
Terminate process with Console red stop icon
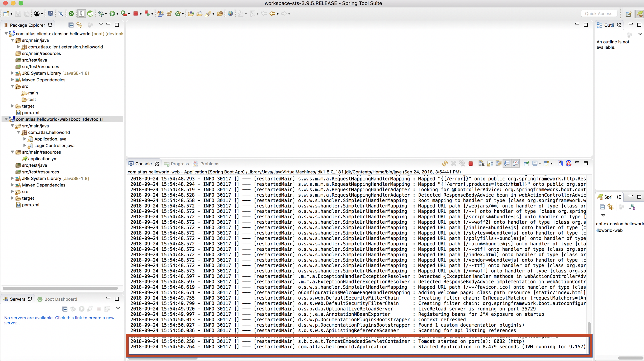[x=471, y=163]
